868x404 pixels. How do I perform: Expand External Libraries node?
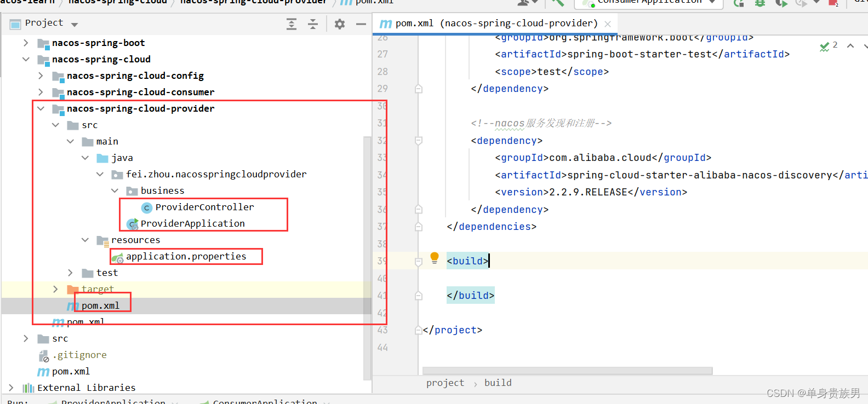coord(11,388)
